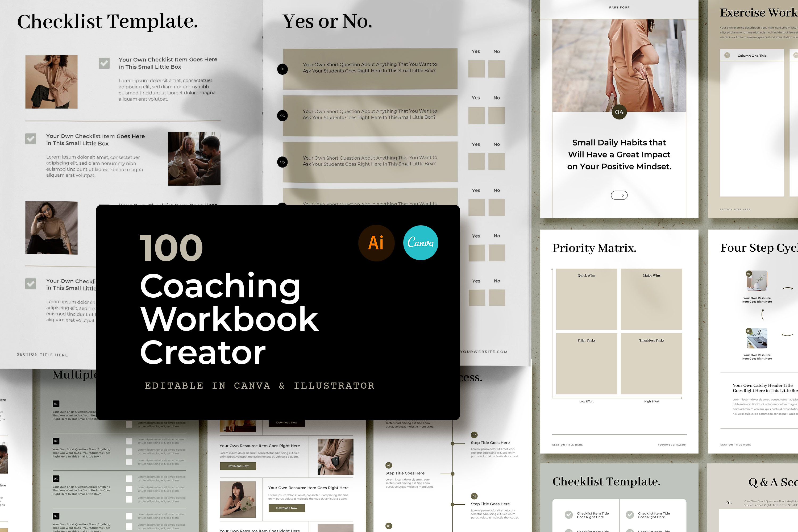Open the couple sitting together photo

(194, 159)
